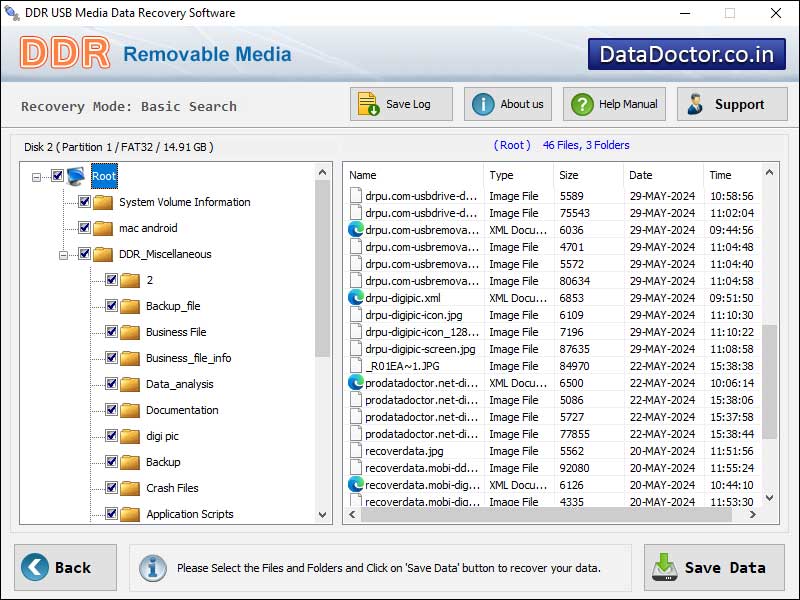Click the Edge icon beside drpu-digipic.xml
This screenshot has height=600, width=800.
(x=355, y=298)
